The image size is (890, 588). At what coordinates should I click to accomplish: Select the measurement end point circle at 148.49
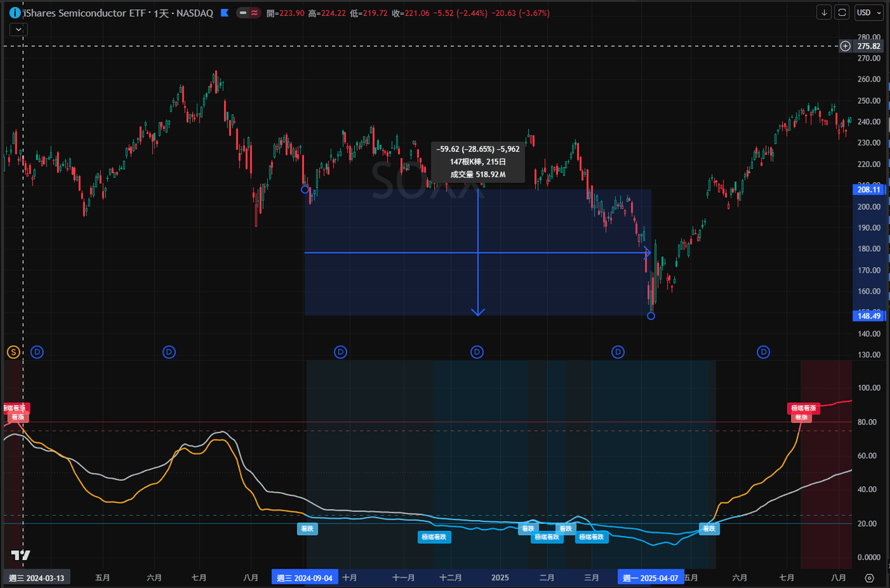click(651, 316)
